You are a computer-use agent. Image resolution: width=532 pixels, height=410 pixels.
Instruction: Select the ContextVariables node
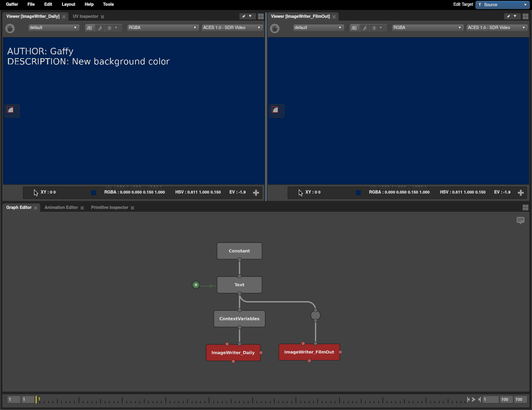pos(239,319)
